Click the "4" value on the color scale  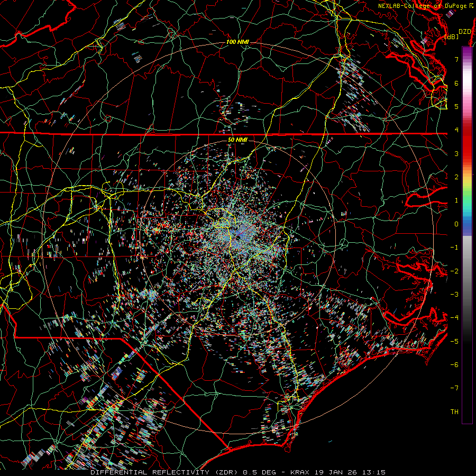pyautogui.click(x=456, y=130)
